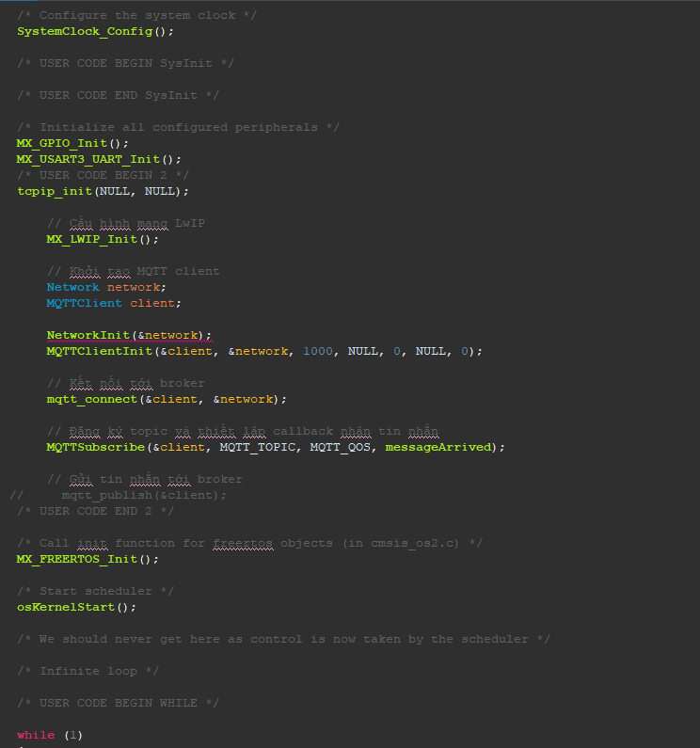700x748 pixels.
Task: Click the 'We should never get here' comment
Action: (283, 639)
